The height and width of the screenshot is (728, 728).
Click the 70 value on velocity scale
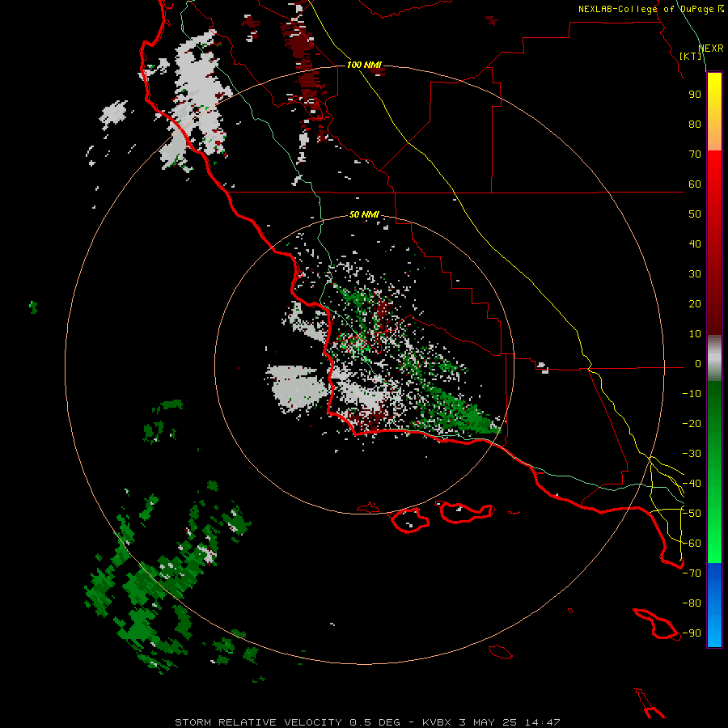click(695, 154)
